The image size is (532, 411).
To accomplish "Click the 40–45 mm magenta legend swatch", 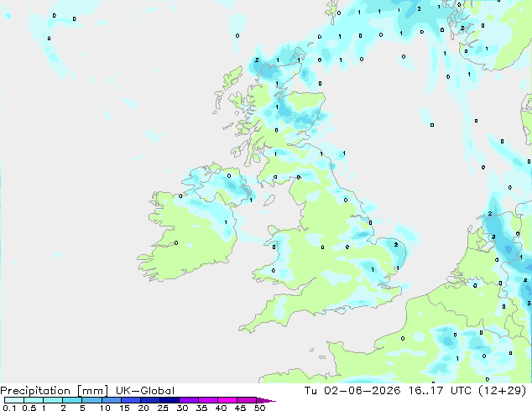I will point(227,400).
